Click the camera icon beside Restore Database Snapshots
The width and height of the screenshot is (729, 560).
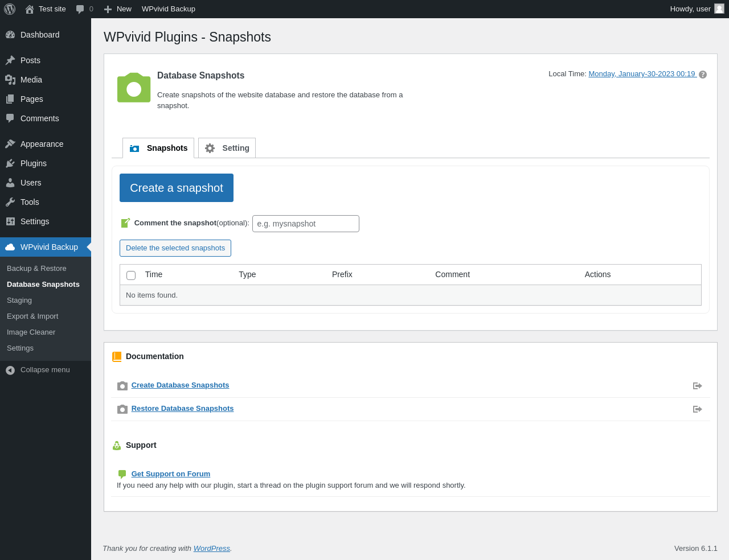[122, 409]
